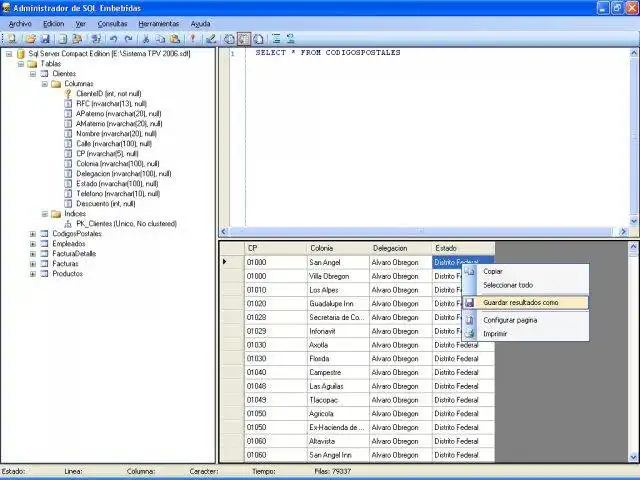Image resolution: width=640 pixels, height=480 pixels.
Task: Select the Telefono (nvarchar(10), null) column item
Action: [118, 194]
